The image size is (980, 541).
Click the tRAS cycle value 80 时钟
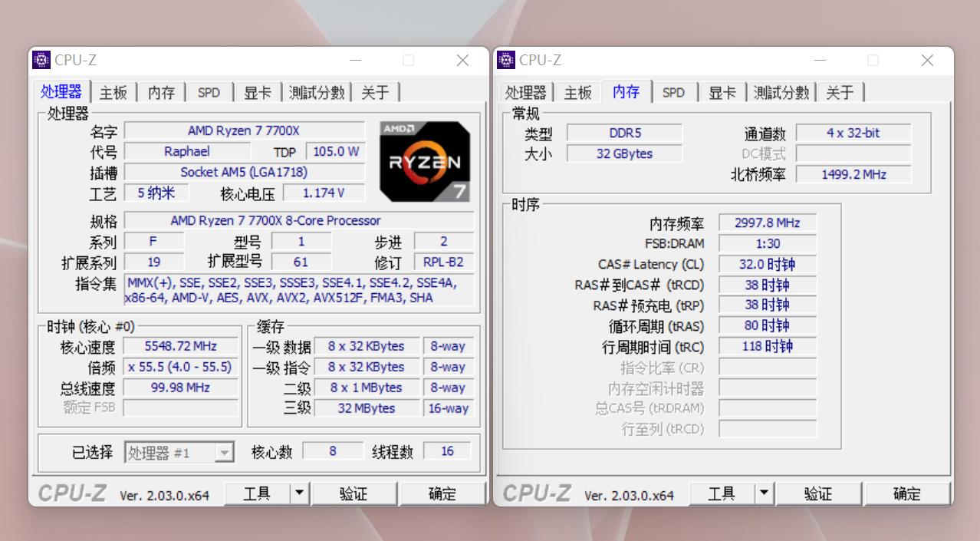(x=768, y=326)
